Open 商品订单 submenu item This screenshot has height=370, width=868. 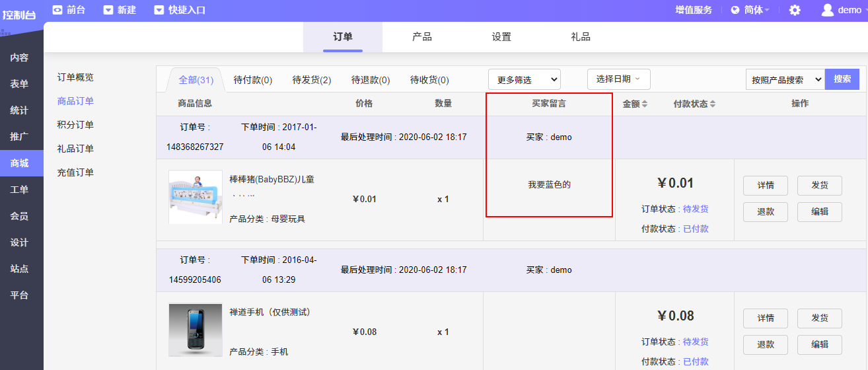(75, 101)
